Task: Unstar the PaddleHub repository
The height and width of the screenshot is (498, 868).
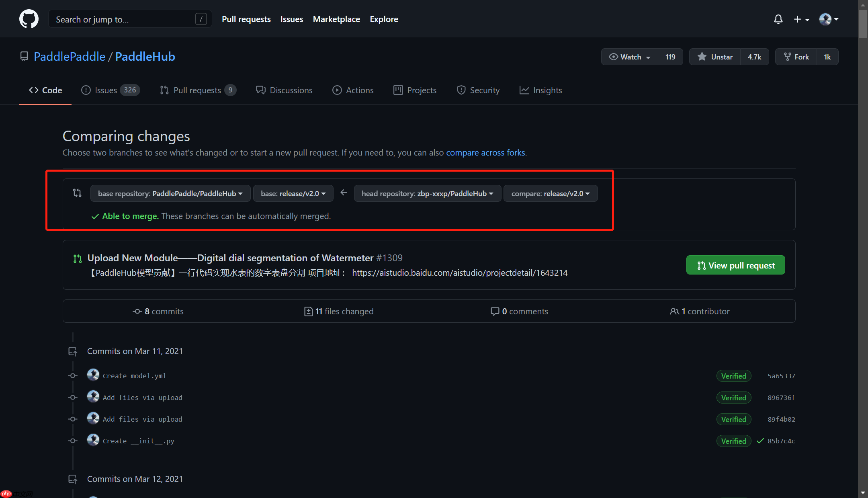Action: tap(715, 57)
